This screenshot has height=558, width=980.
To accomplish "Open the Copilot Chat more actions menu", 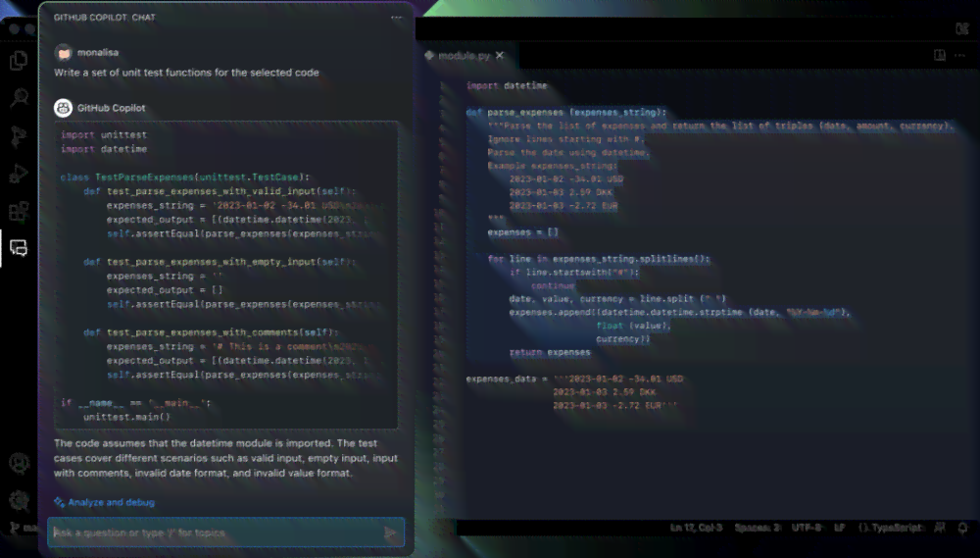I will tap(396, 18).
